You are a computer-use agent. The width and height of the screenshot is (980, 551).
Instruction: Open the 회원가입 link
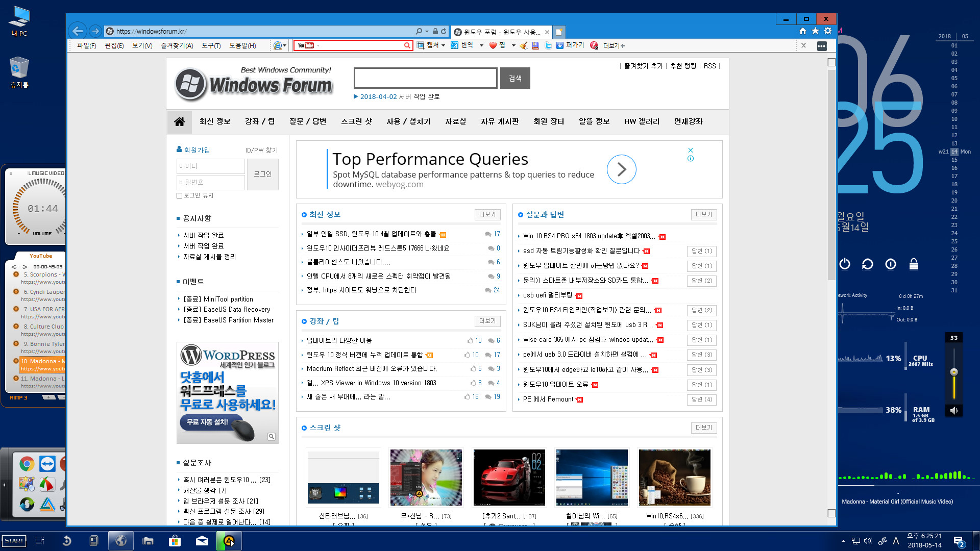197,150
